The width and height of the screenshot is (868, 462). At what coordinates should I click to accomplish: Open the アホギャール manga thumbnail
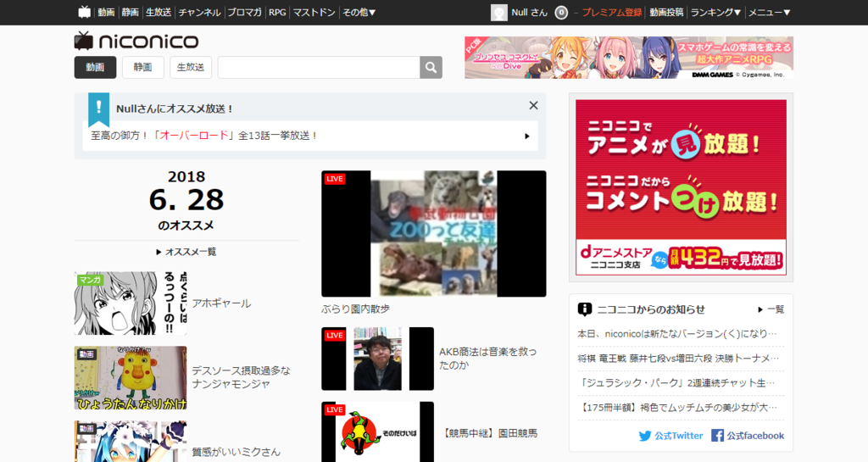tap(131, 303)
